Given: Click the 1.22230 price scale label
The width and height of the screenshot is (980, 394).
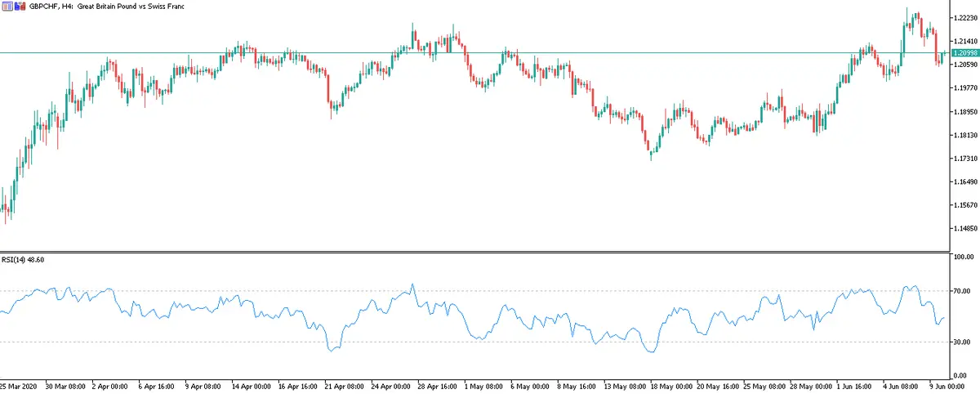Looking at the screenshot, I should (x=965, y=18).
